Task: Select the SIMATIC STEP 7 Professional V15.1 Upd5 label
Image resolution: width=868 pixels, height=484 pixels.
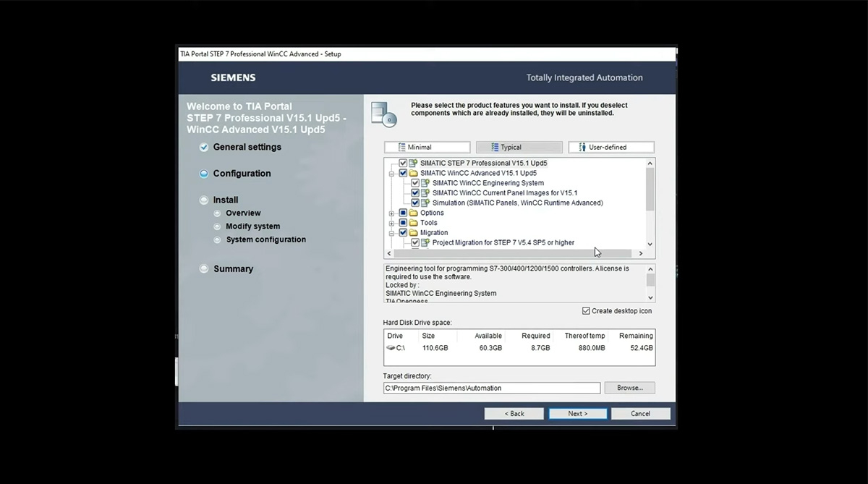Action: point(484,163)
